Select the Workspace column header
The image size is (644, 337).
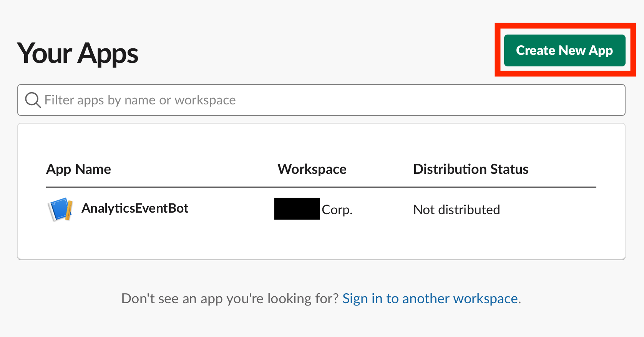pyautogui.click(x=312, y=169)
